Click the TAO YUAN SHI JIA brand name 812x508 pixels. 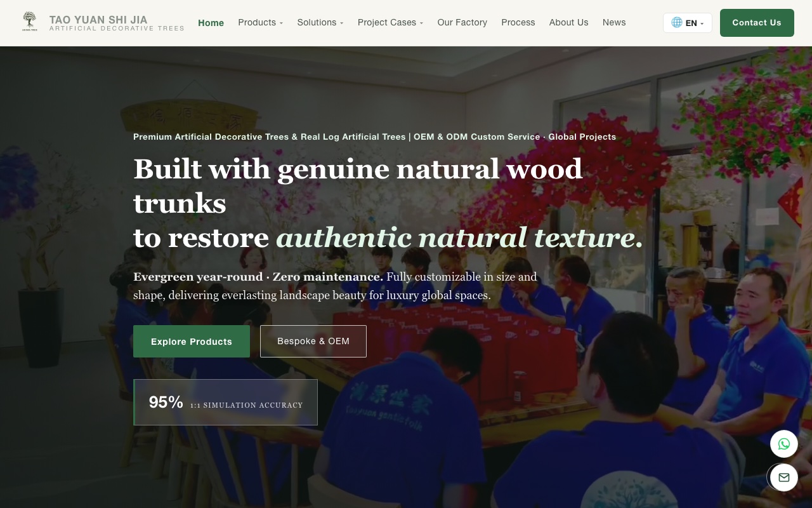[x=98, y=20]
